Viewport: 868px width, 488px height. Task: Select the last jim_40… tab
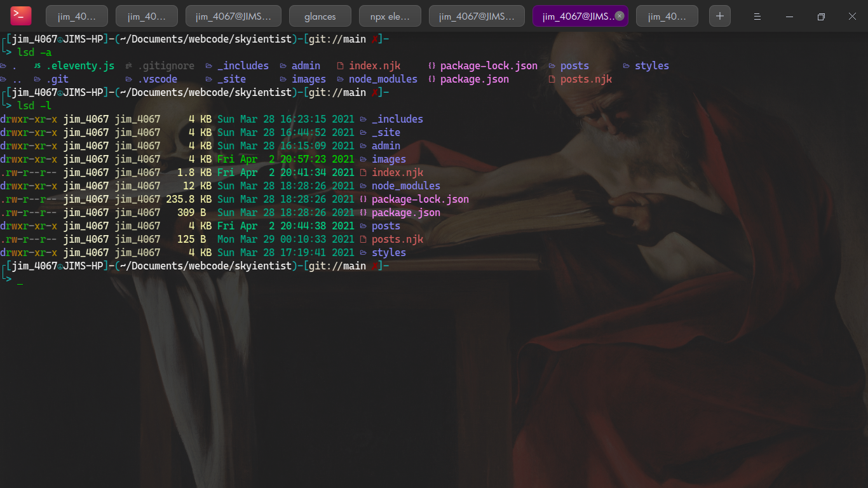(667, 15)
